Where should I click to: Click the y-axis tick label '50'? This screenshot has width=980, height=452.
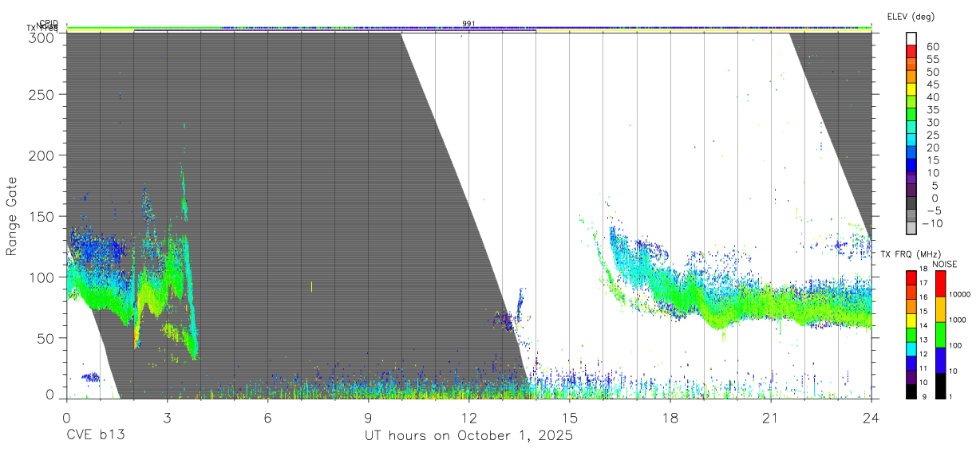(x=44, y=338)
